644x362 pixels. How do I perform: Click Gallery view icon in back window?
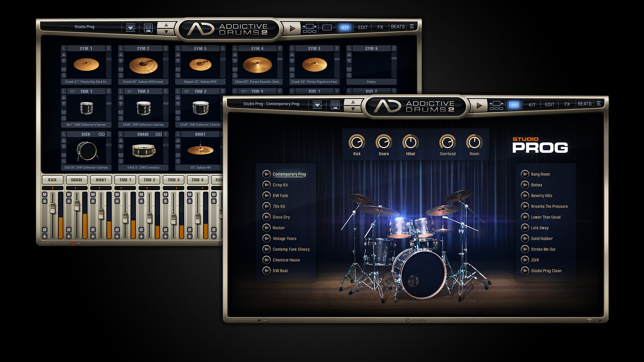click(x=327, y=27)
